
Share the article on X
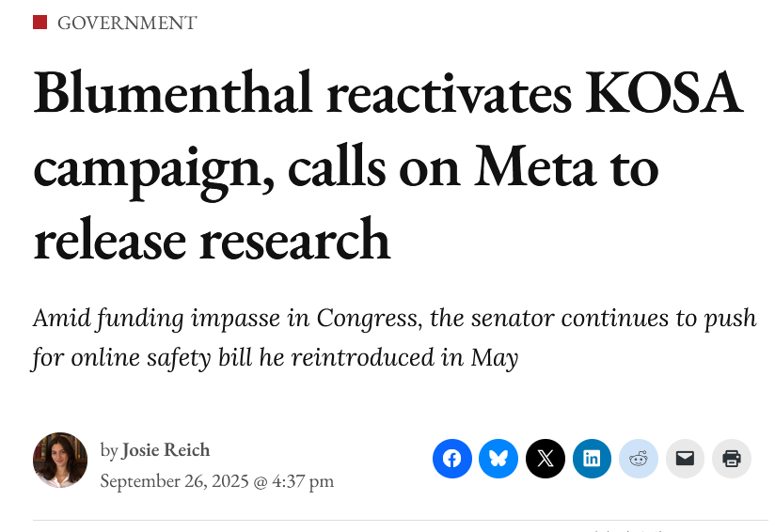tap(546, 459)
